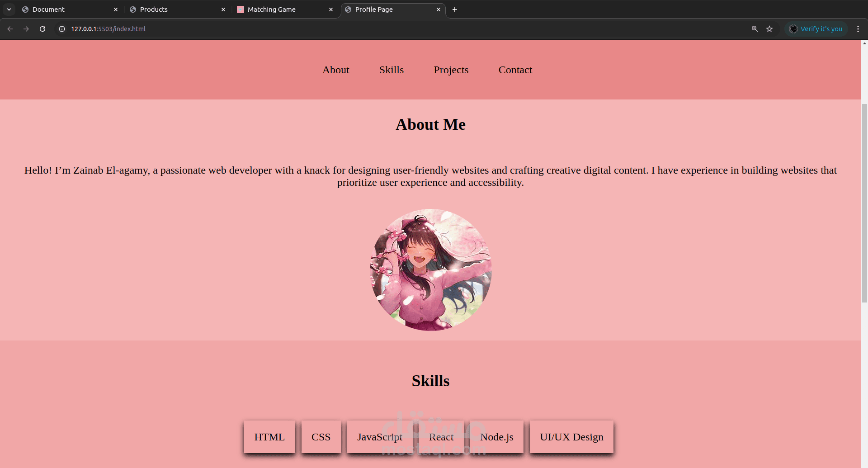Jump to the Skills nav link

tap(392, 70)
